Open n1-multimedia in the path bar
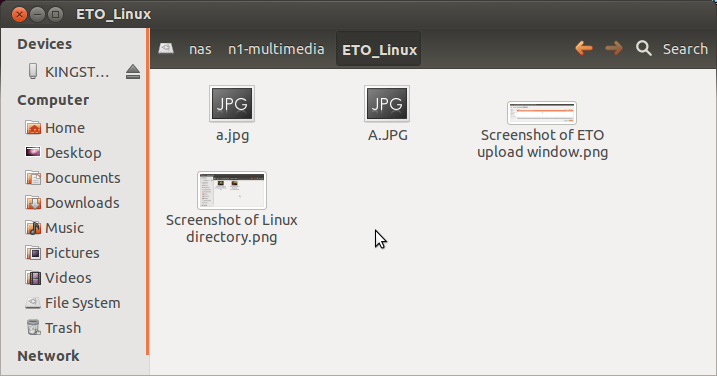The width and height of the screenshot is (717, 376). [276, 49]
